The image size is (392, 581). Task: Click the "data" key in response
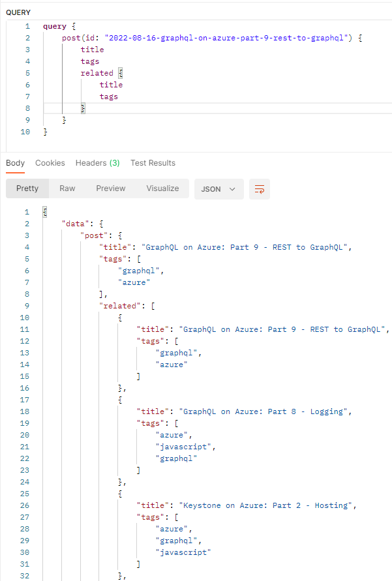point(75,224)
